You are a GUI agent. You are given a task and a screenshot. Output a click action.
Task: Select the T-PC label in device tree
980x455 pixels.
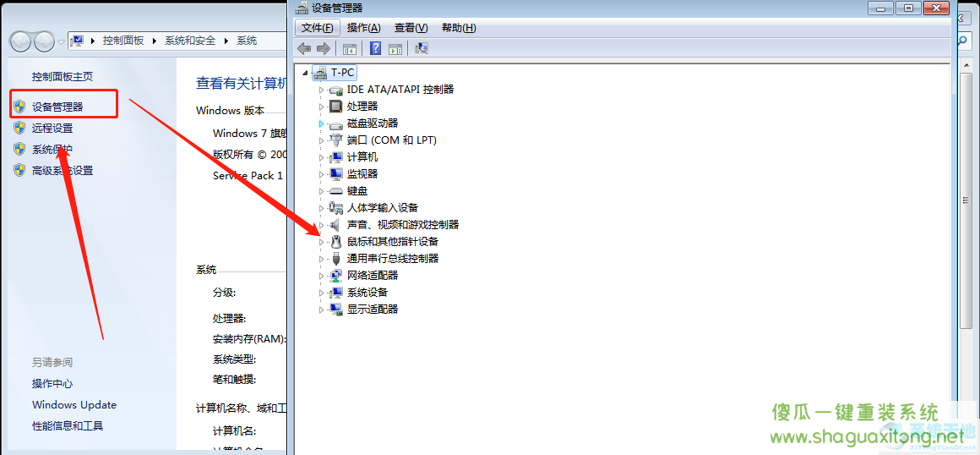tap(343, 73)
